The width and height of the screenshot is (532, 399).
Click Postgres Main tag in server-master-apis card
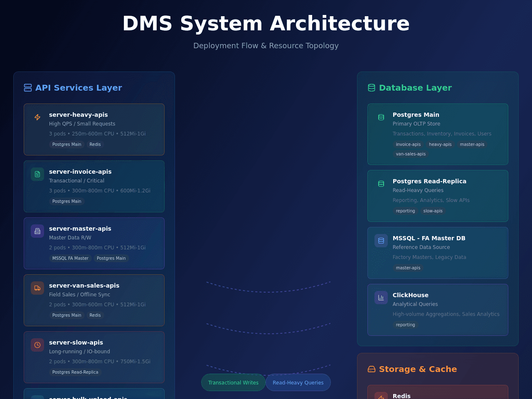111,259
